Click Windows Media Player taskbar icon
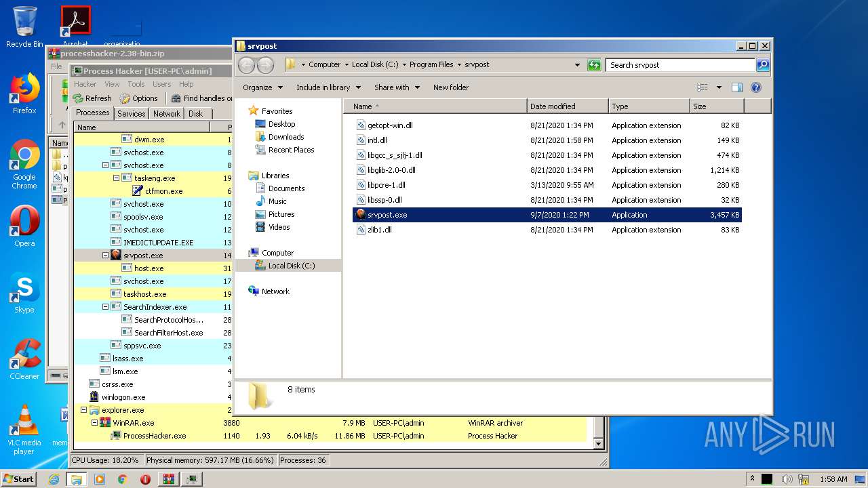The image size is (868, 488). pyautogui.click(x=100, y=479)
